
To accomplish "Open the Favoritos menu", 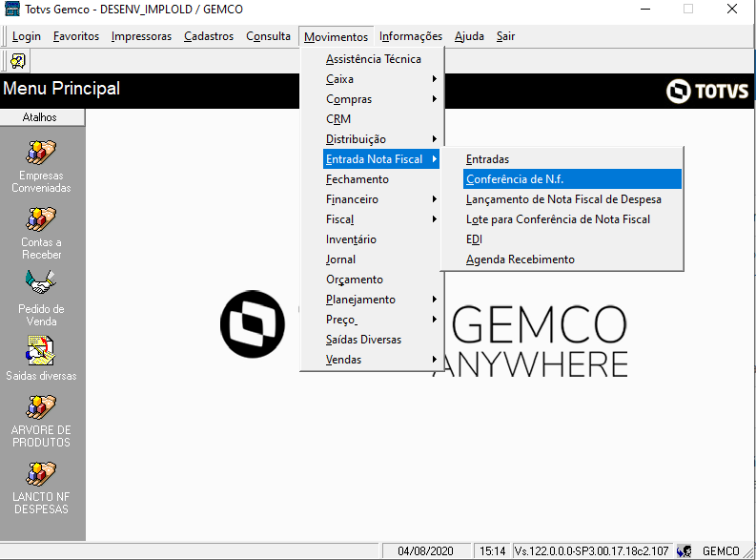I will (x=76, y=36).
